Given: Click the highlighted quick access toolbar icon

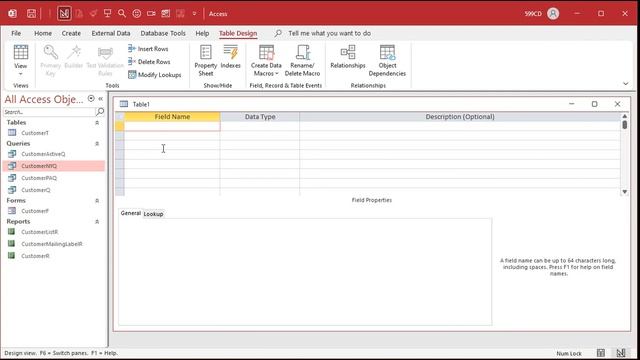Looking at the screenshot, I should click(x=64, y=13).
